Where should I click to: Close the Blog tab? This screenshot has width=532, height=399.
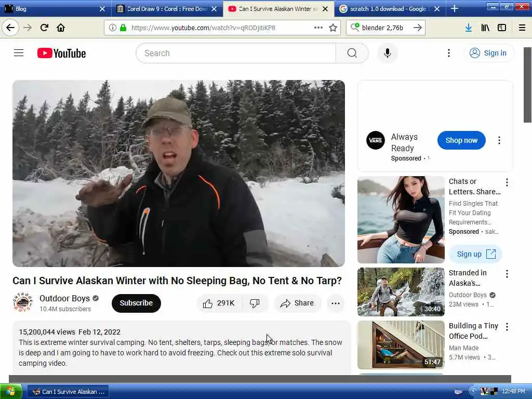[x=102, y=9]
